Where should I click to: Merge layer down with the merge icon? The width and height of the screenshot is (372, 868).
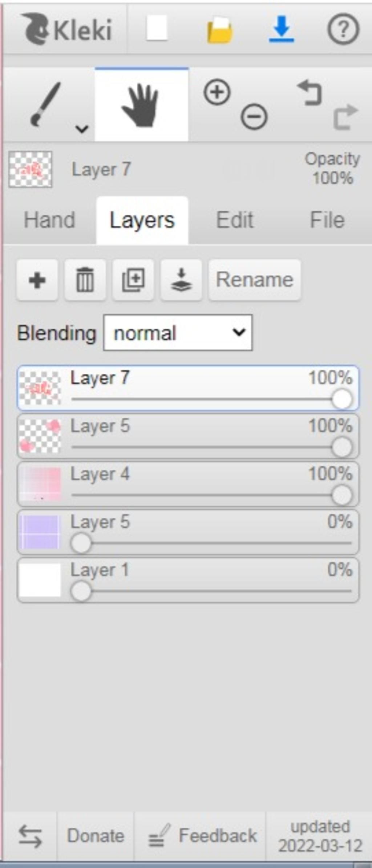pos(181,280)
